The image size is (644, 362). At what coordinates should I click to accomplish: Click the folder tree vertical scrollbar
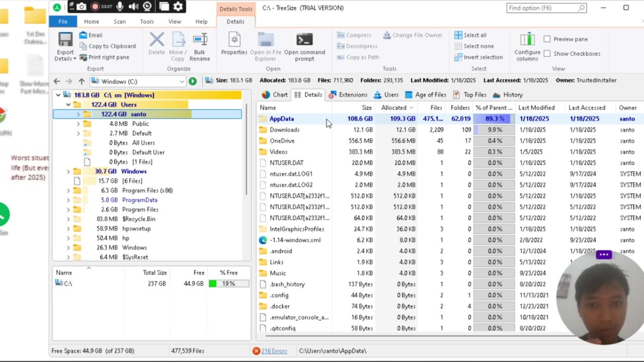click(x=247, y=150)
